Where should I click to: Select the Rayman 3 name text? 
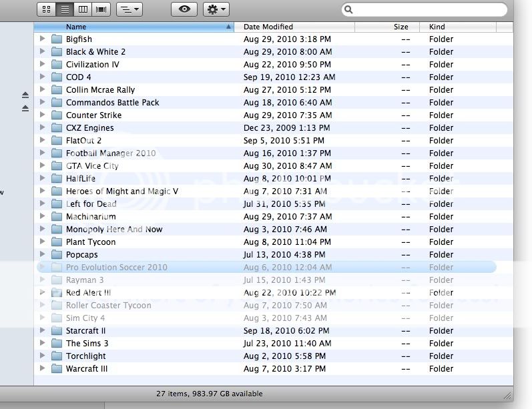(x=85, y=280)
